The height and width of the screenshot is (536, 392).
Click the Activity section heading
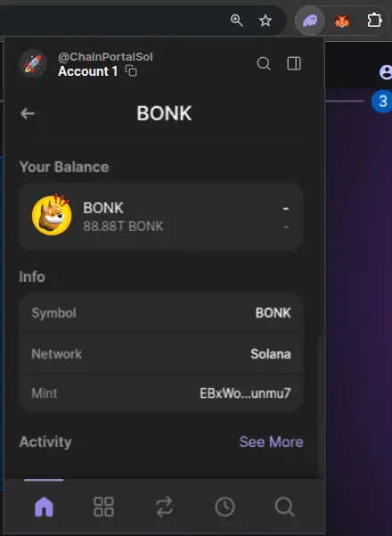coord(45,441)
